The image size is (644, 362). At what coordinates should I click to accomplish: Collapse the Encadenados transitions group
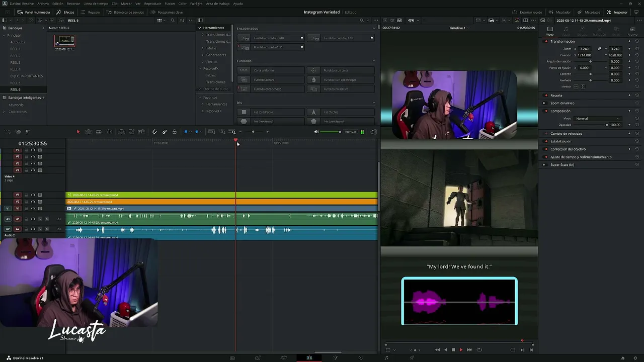coord(374,29)
